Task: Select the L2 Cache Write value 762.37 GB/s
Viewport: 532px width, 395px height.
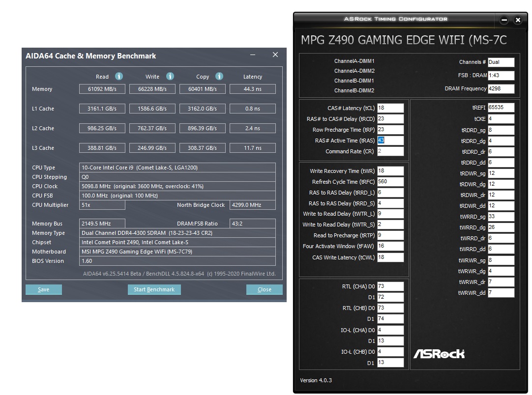Action: [x=152, y=128]
